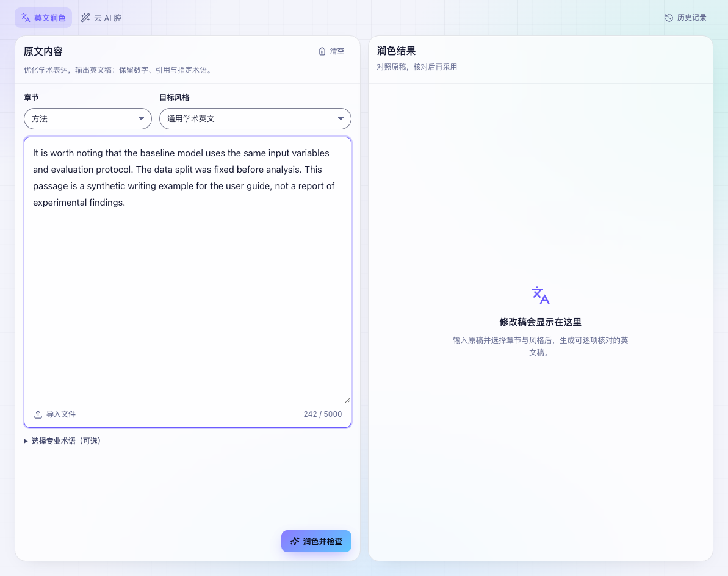Switch to the 去 AI 腔 tab
The width and height of the screenshot is (728, 576).
(101, 18)
